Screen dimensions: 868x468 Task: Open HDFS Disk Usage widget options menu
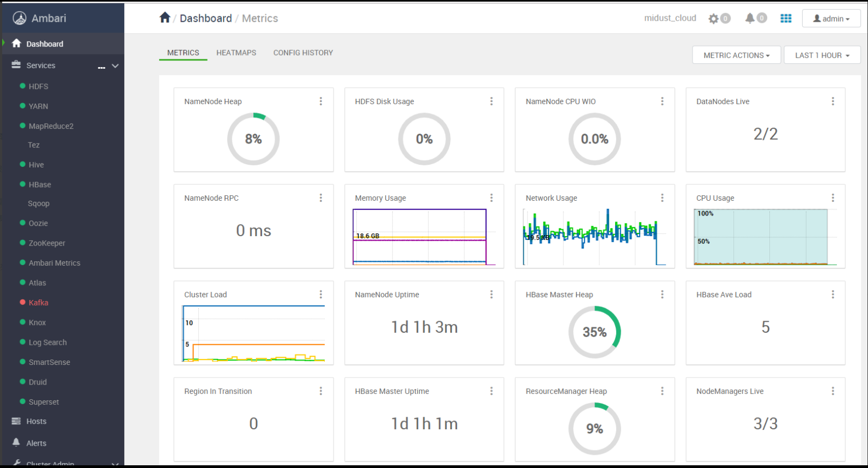(491, 101)
